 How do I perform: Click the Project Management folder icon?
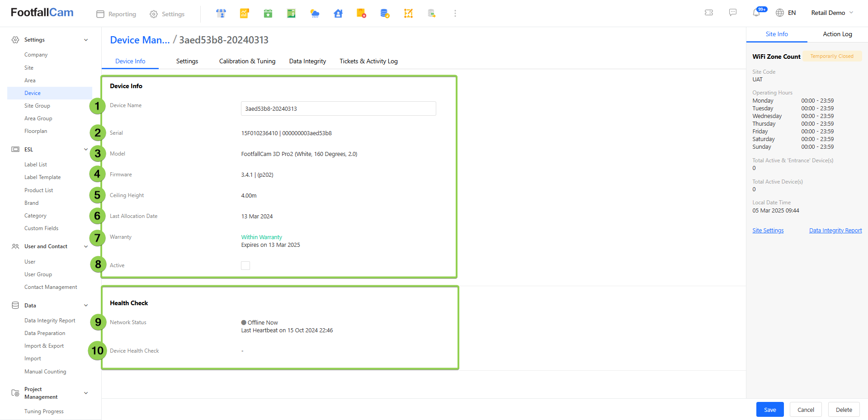click(x=15, y=393)
